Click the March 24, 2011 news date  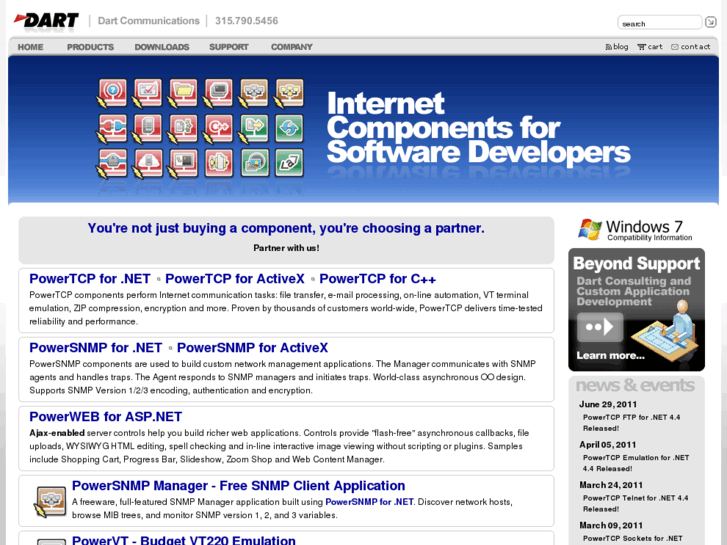pos(611,485)
